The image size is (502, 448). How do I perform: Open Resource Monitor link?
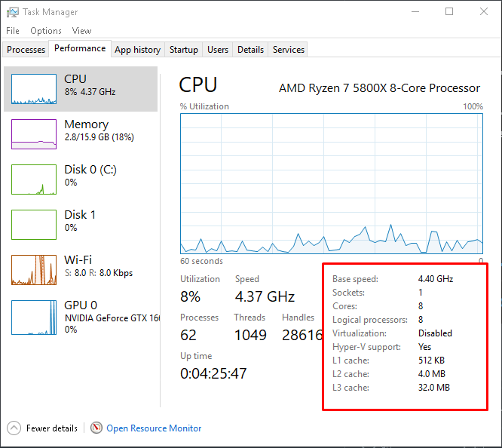tap(154, 428)
